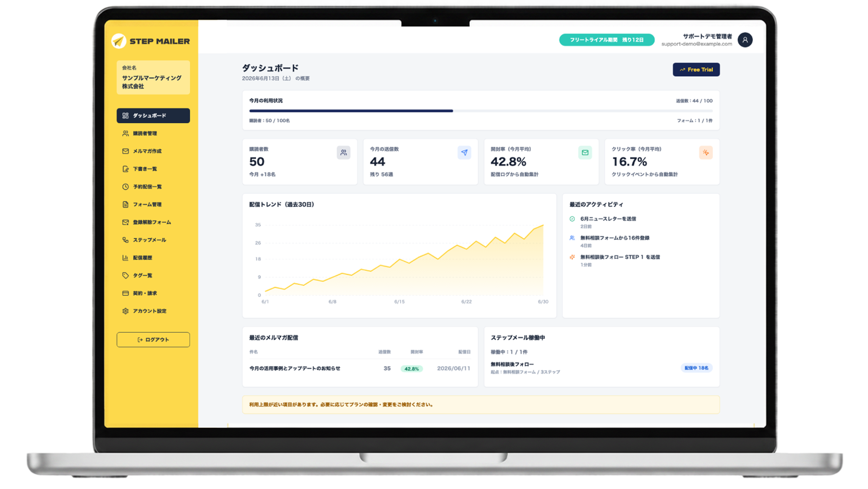Screen dimensions: 868x489
Task: Click the 配信日 column header
Action: point(464,352)
